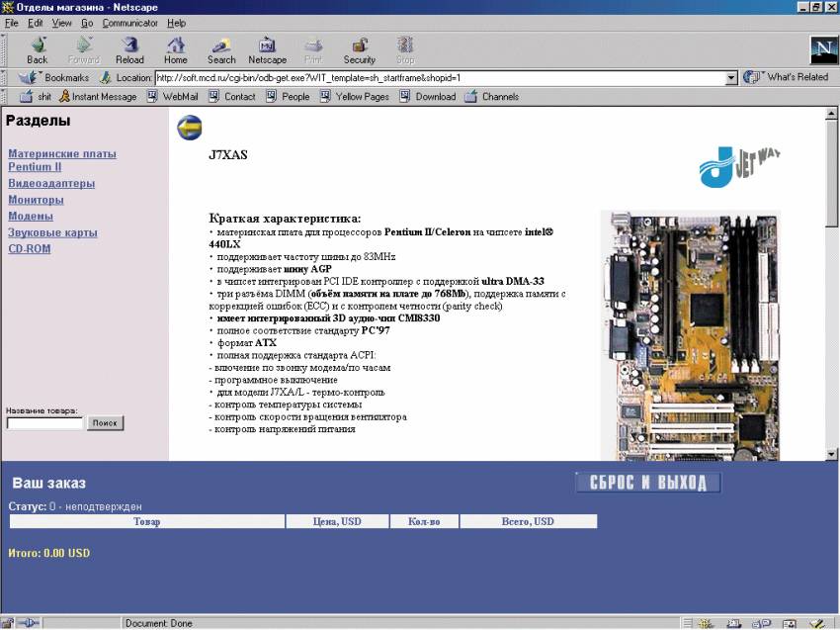Viewport: 840px width, 630px height.
Task: Open the Bookmarks quick-file icon
Action: pos(28,78)
